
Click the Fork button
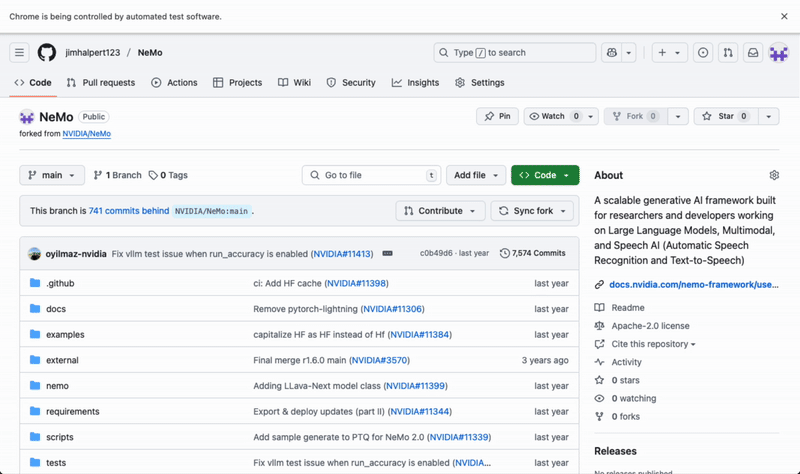click(635, 116)
